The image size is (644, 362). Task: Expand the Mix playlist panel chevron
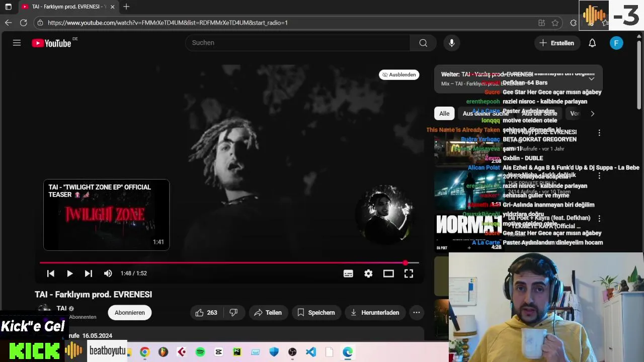tap(592, 78)
